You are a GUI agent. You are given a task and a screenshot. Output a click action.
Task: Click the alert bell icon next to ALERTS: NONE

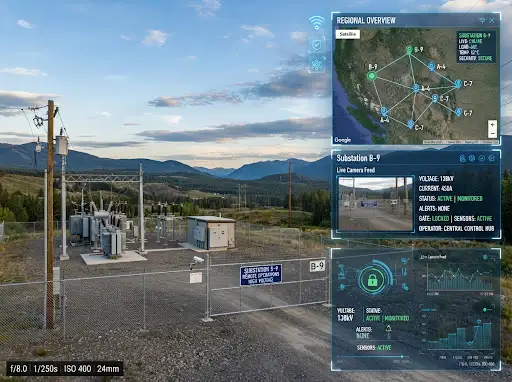[388, 329]
